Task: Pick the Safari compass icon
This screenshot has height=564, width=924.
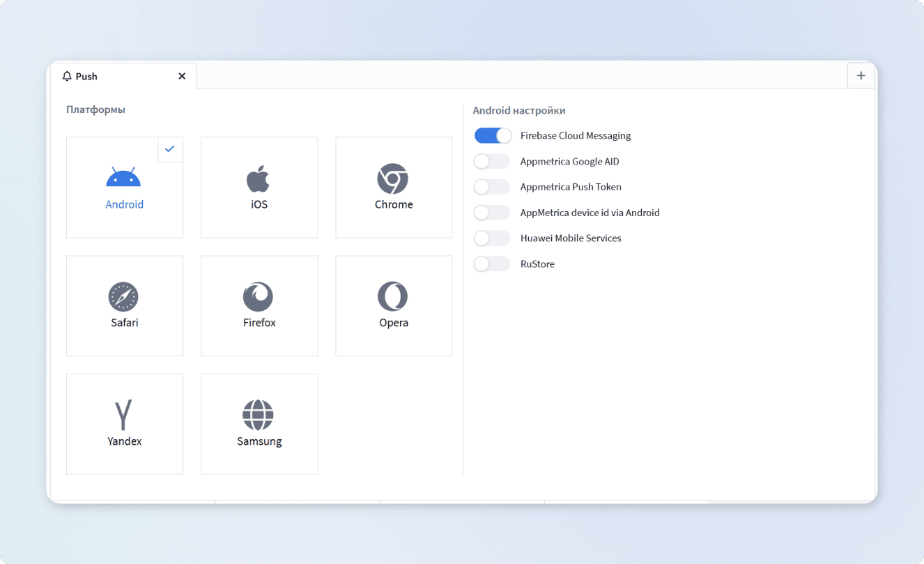Action: [x=123, y=297]
